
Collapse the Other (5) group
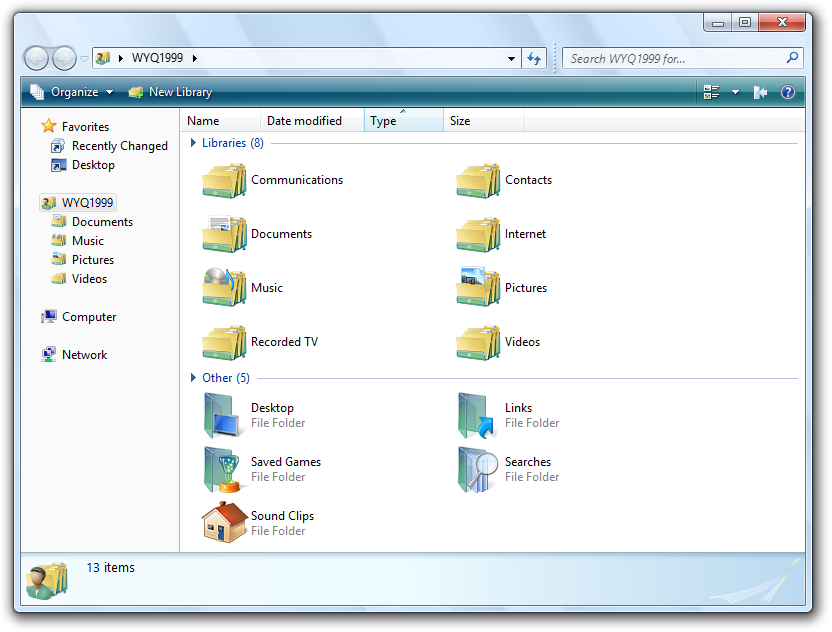pyautogui.click(x=194, y=378)
